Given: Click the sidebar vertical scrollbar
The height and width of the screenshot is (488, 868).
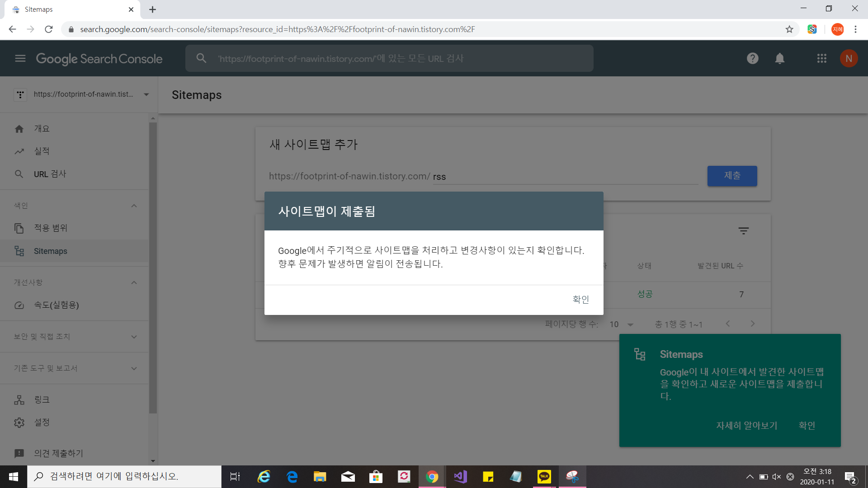Looking at the screenshot, I should click(153, 267).
